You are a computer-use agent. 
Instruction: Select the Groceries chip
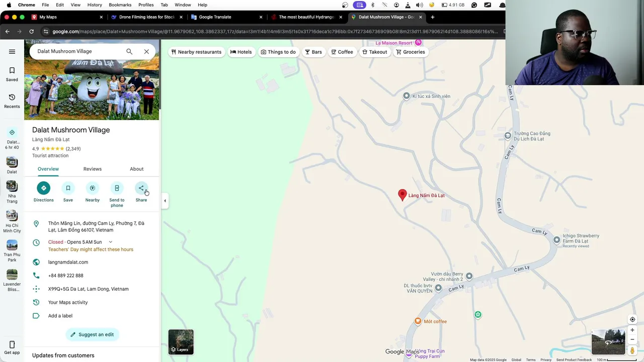(x=411, y=52)
